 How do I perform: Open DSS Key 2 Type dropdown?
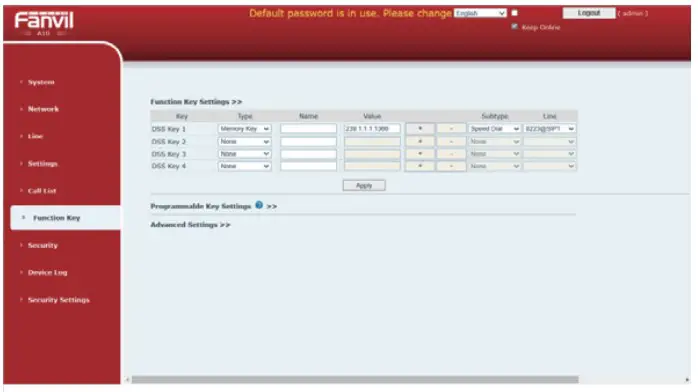pyautogui.click(x=244, y=141)
